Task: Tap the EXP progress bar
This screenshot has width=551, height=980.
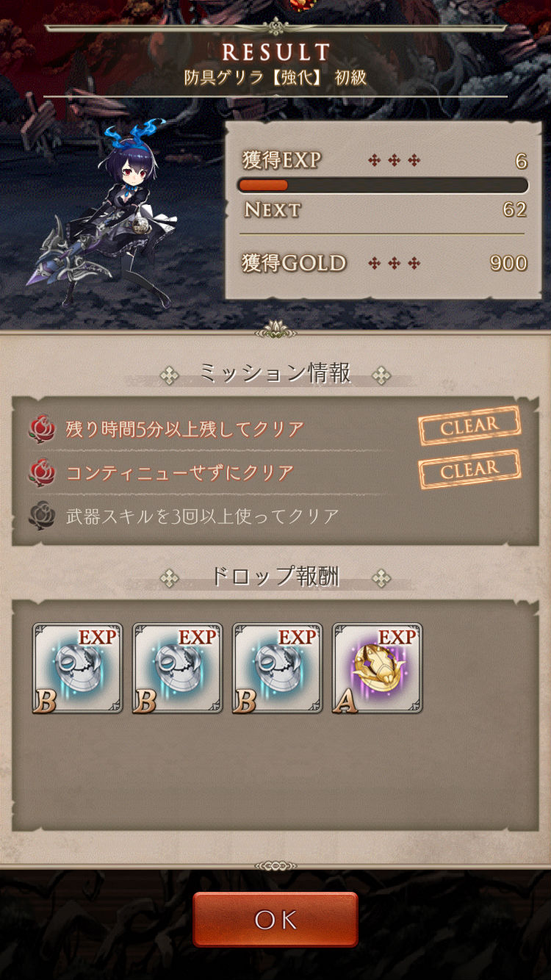Action: pyautogui.click(x=383, y=185)
